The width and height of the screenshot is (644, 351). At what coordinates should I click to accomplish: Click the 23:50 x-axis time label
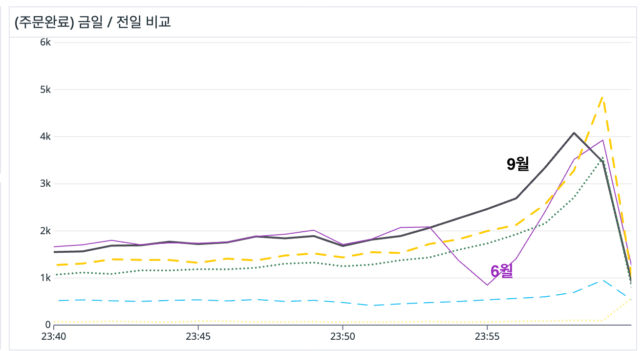click(343, 337)
